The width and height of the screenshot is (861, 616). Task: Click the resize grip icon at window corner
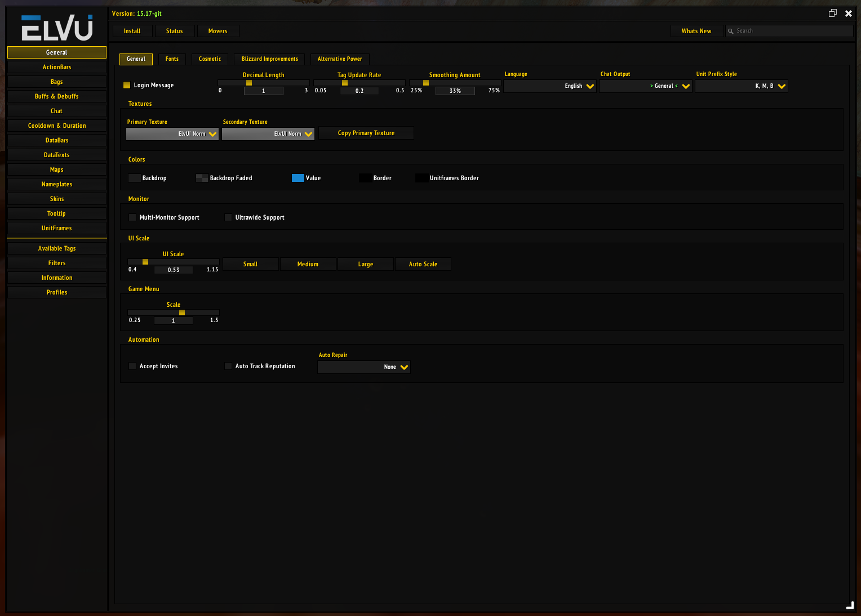tap(850, 605)
